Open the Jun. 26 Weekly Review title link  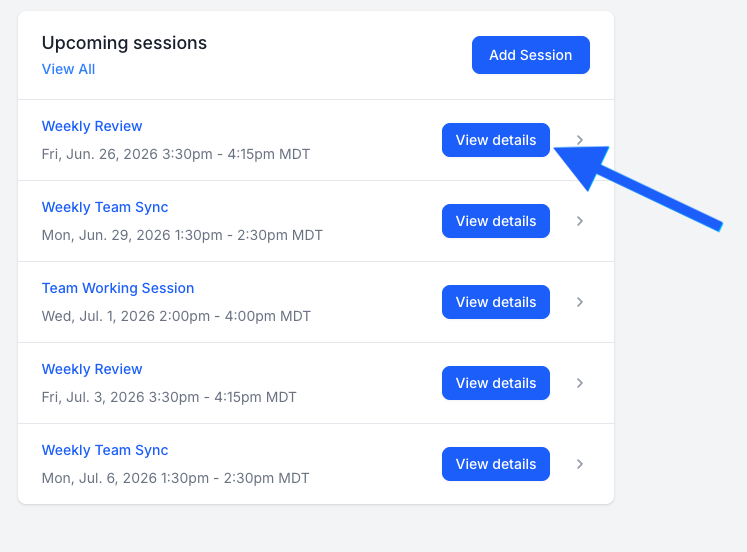92,126
